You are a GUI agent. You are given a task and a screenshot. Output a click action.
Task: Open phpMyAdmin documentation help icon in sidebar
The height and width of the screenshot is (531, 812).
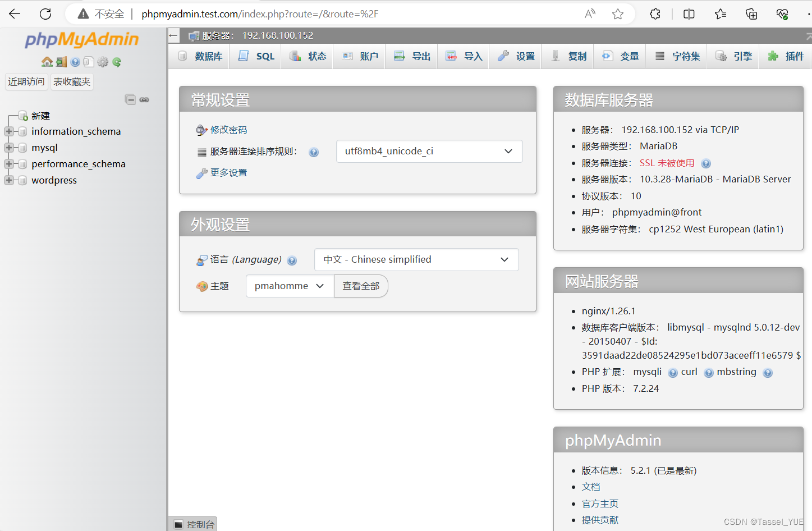(75, 62)
